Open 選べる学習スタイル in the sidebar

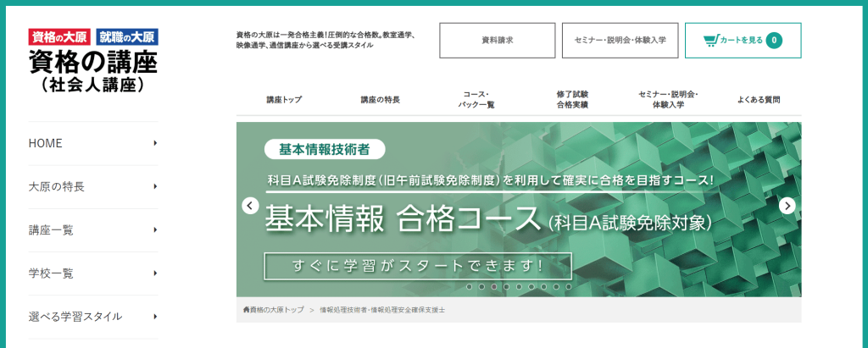93,317
